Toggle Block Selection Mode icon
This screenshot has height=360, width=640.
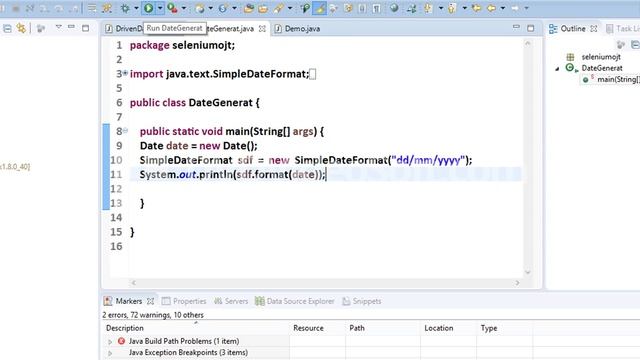tap(362, 8)
